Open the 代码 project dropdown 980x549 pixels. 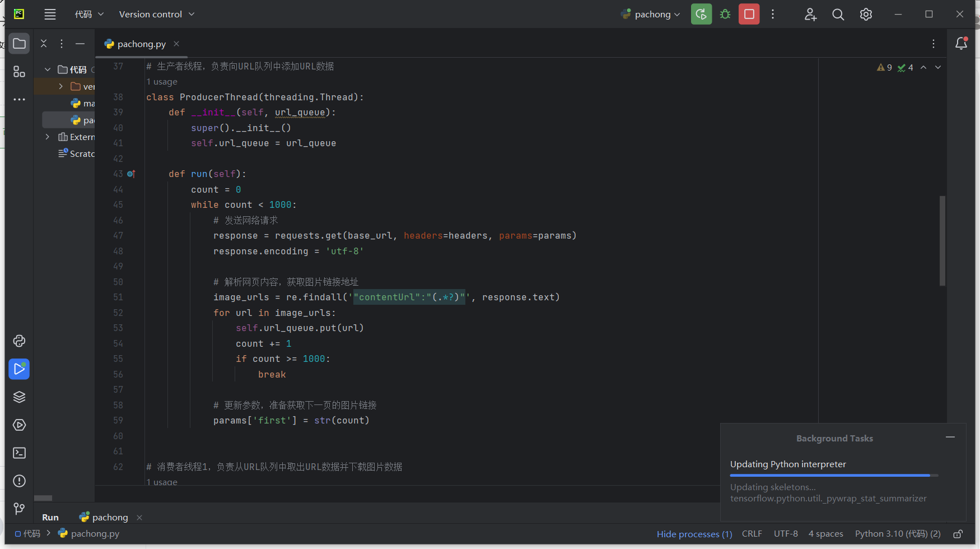pos(89,15)
